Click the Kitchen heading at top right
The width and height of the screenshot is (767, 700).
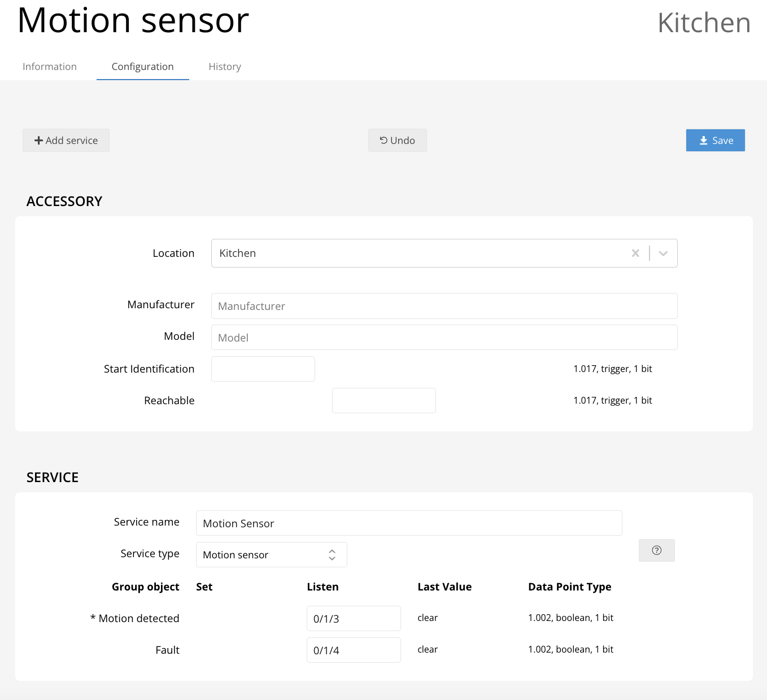coord(704,23)
